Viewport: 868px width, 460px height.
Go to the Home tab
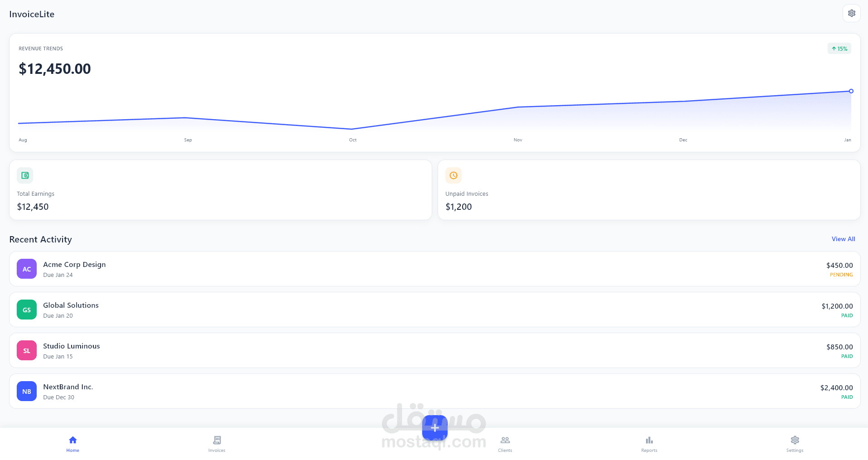tap(72, 444)
